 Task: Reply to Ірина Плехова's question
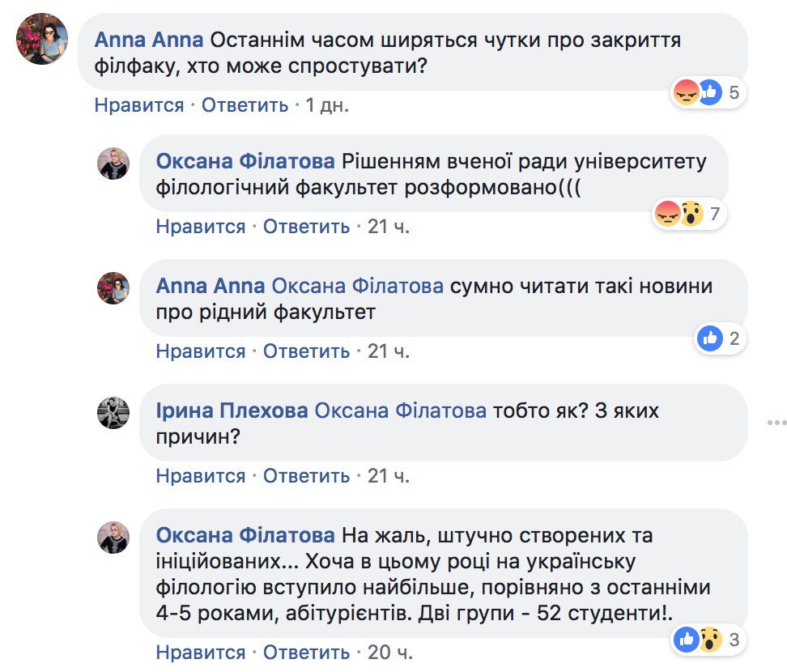coord(306,476)
